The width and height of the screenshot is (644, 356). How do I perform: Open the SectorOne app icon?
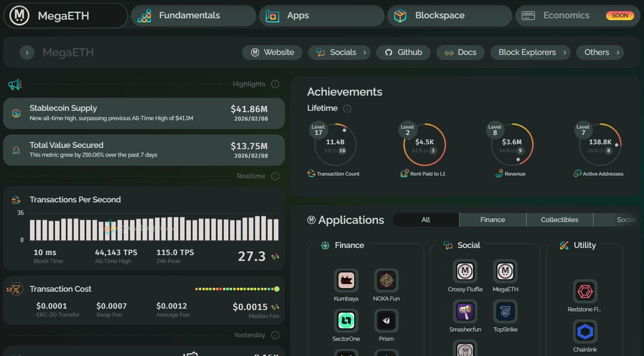pyautogui.click(x=346, y=321)
